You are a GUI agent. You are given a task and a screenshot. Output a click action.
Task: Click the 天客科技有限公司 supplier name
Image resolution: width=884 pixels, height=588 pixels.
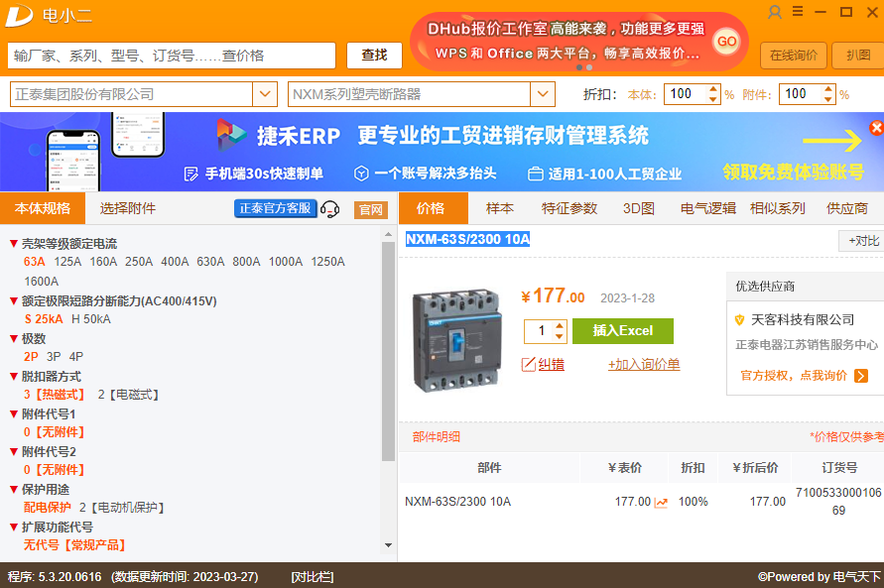point(803,320)
